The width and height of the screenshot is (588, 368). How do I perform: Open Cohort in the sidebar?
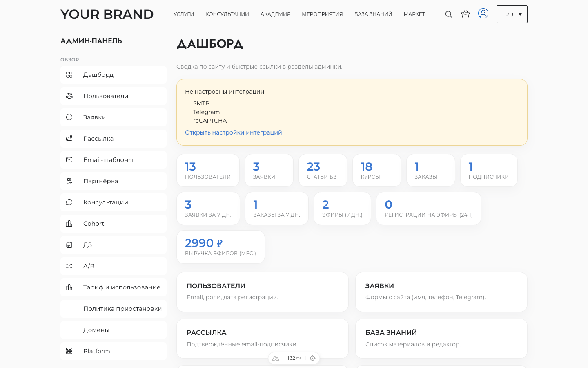(114, 224)
